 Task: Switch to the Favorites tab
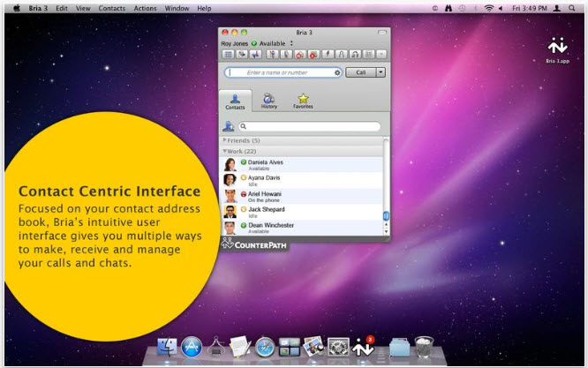point(303,100)
